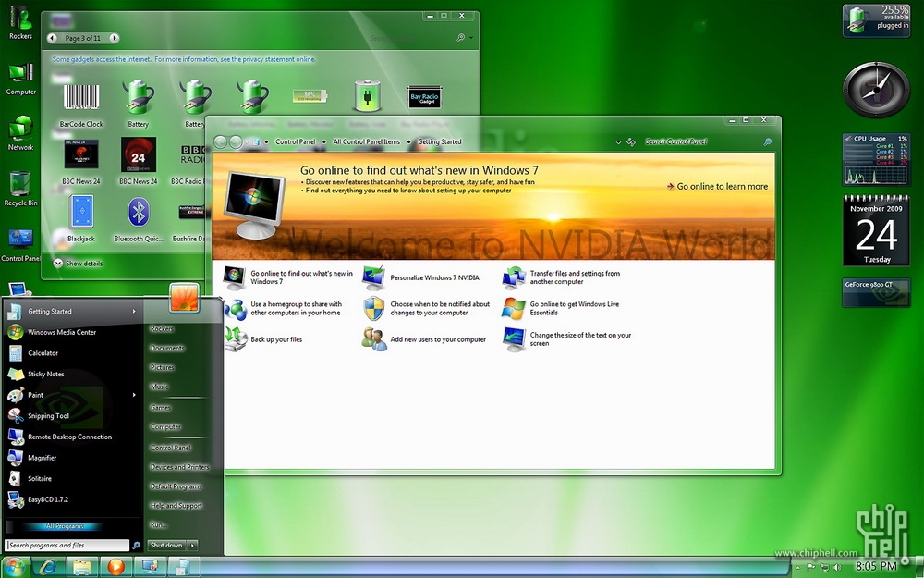
Task: Go to previous gadget gallery page
Action: coord(53,38)
